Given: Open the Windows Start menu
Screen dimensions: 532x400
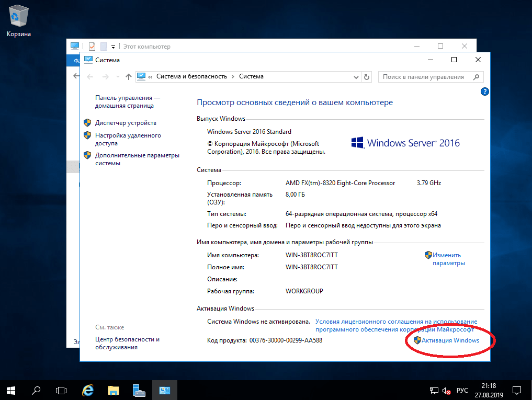Looking at the screenshot, I should 12,390.
